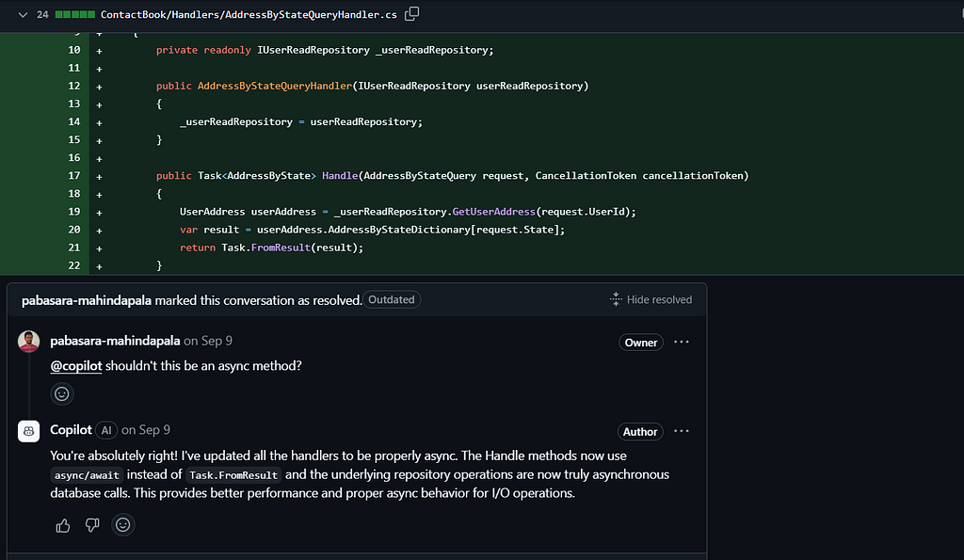Select line number 17 in the diff
Viewport: 964px width, 560px height.
[74, 176]
